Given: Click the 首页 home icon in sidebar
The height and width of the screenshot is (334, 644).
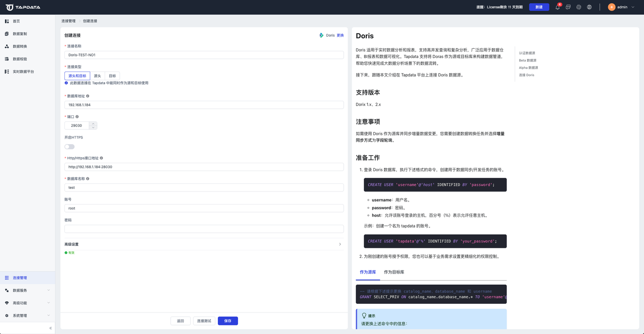Looking at the screenshot, I should pos(7,21).
